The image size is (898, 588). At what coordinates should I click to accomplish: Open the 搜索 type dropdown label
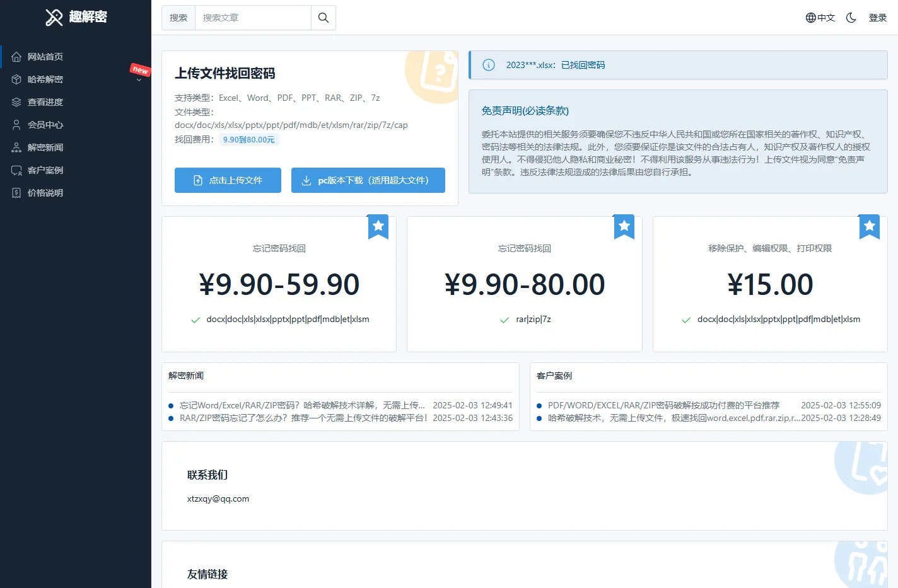click(x=178, y=18)
